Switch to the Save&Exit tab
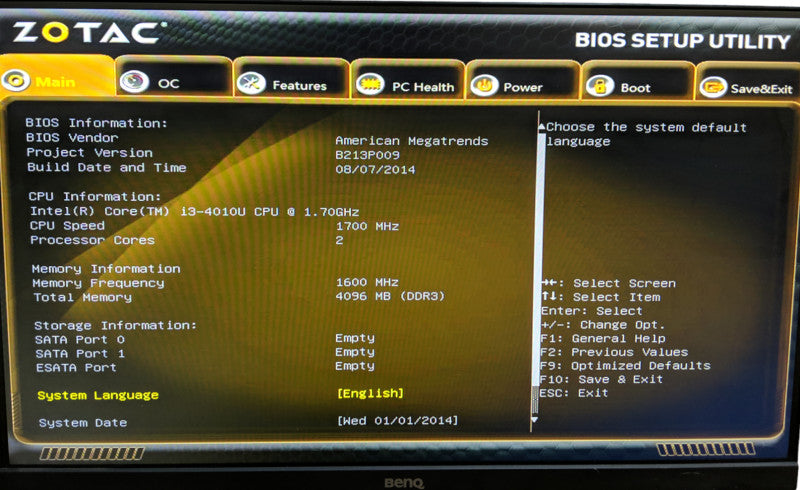 point(748,83)
